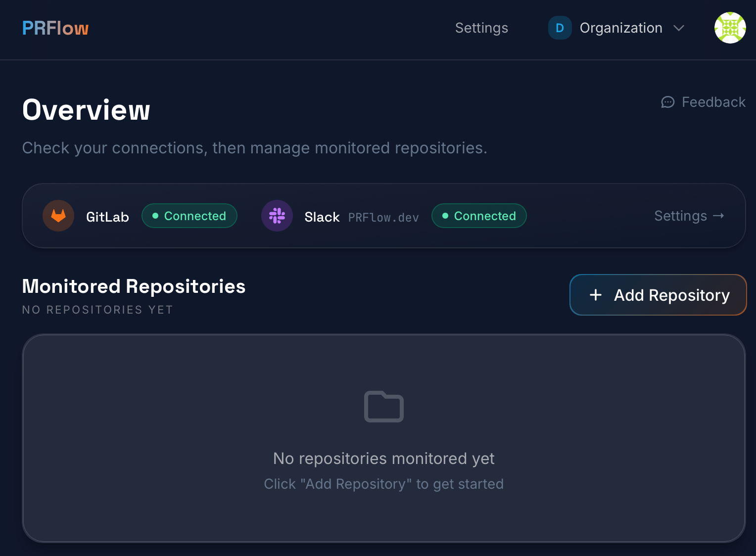Click the 'Check your connections' subtitle
Viewport: 756px width, 556px height.
(255, 148)
